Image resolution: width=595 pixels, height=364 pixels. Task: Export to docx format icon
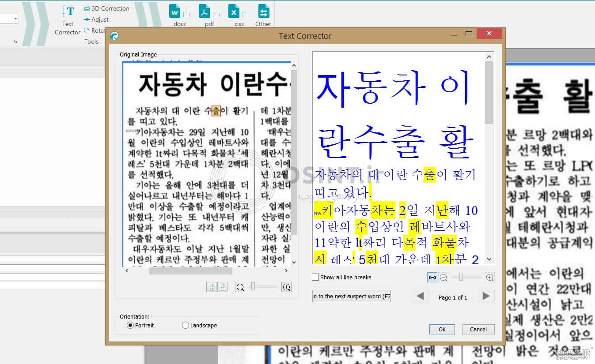pos(175,12)
